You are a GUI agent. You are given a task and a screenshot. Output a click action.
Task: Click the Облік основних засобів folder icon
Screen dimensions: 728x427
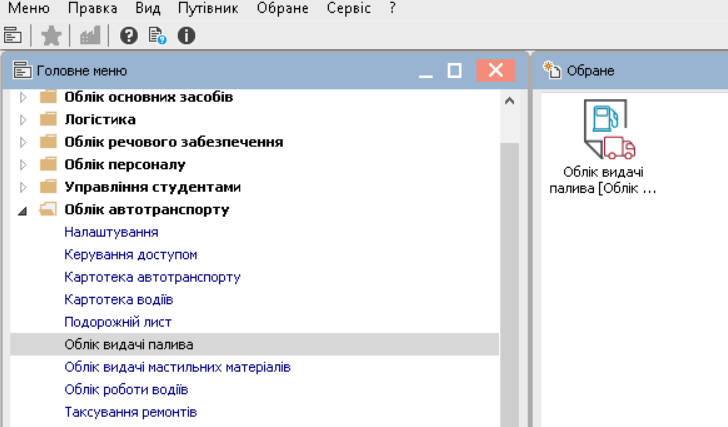[x=48, y=97]
